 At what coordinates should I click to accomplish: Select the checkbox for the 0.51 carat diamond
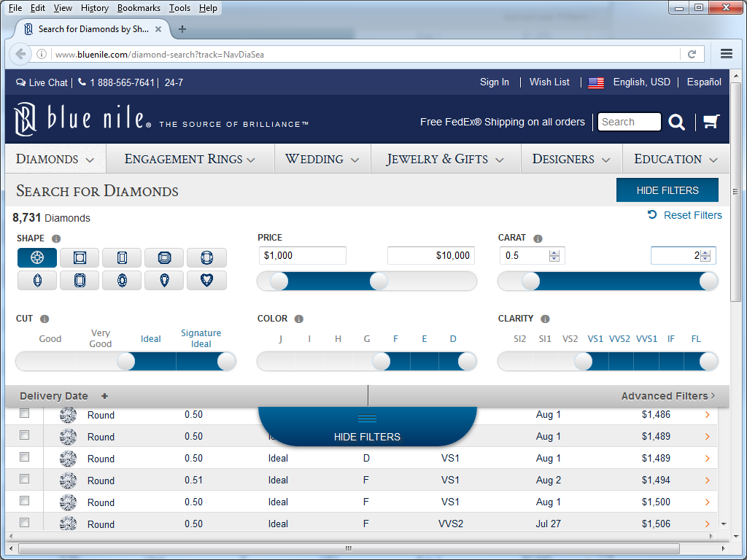click(x=24, y=479)
